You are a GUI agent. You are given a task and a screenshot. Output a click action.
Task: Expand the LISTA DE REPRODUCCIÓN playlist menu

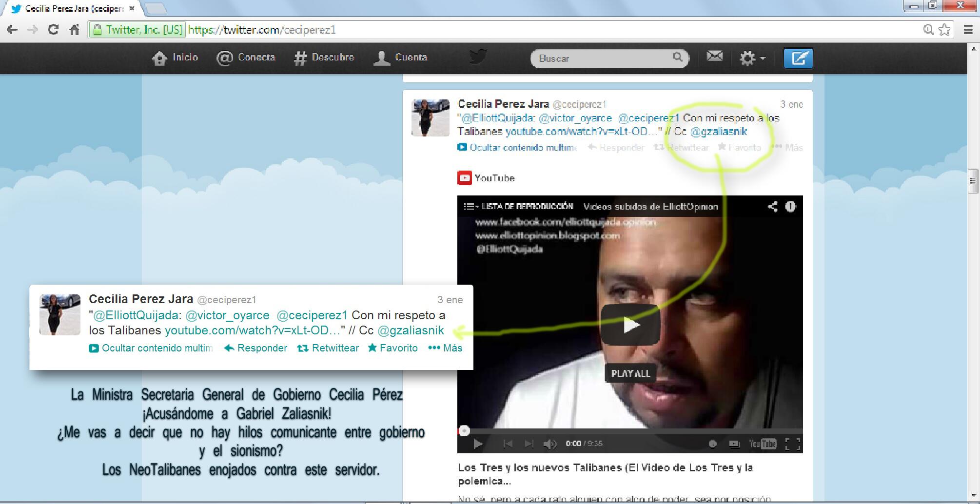coord(518,207)
